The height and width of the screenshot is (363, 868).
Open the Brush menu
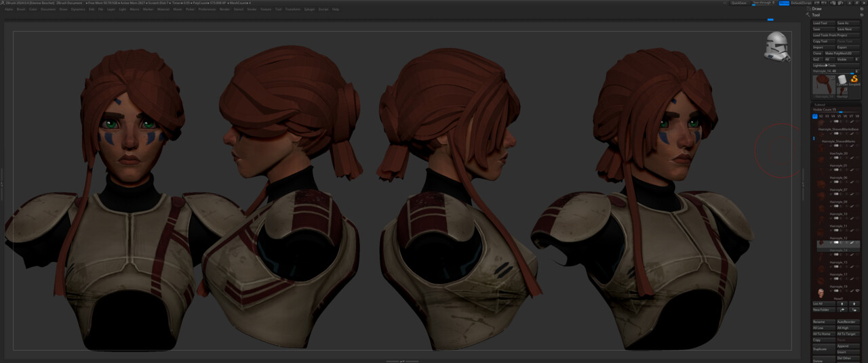[21, 9]
